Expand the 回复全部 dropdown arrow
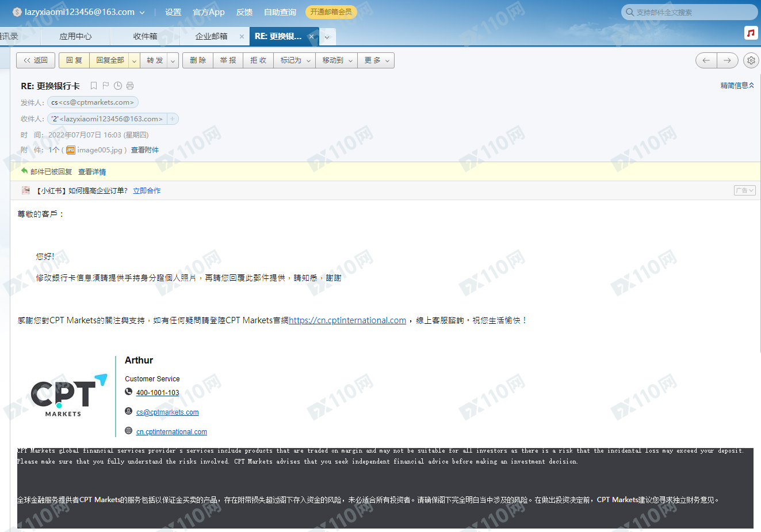This screenshot has width=761, height=532. [x=134, y=60]
